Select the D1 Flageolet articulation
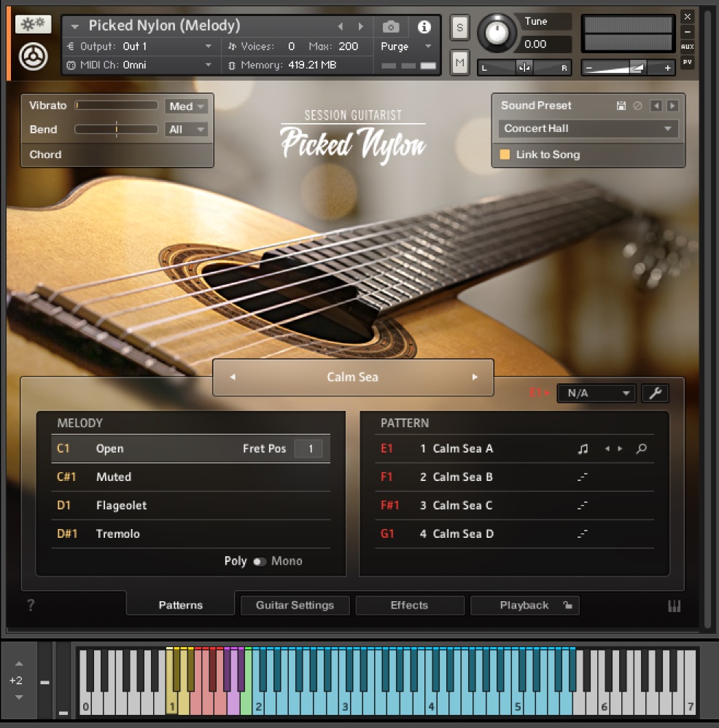The height and width of the screenshot is (728, 719). coord(190,505)
